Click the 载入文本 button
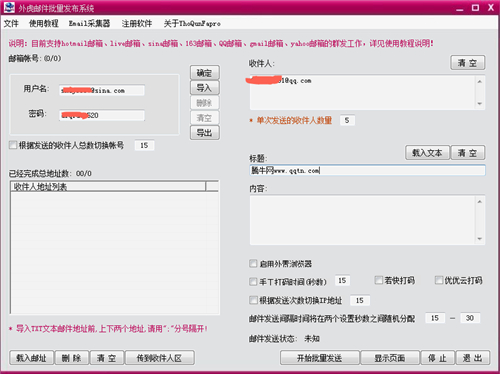 427,153
